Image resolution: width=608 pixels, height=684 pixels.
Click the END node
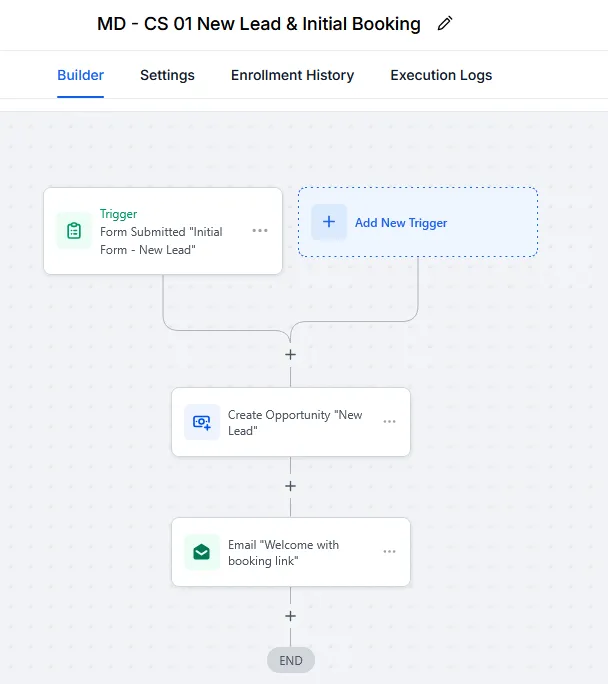(291, 660)
